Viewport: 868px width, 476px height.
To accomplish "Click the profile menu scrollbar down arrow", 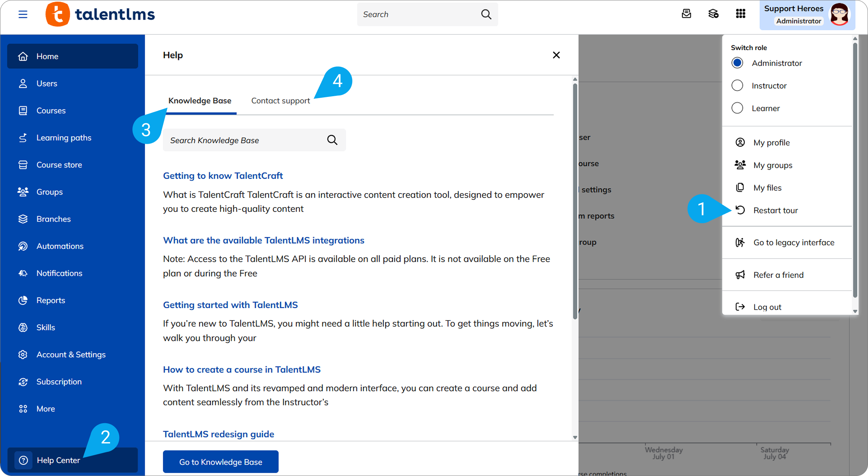I will (x=855, y=311).
